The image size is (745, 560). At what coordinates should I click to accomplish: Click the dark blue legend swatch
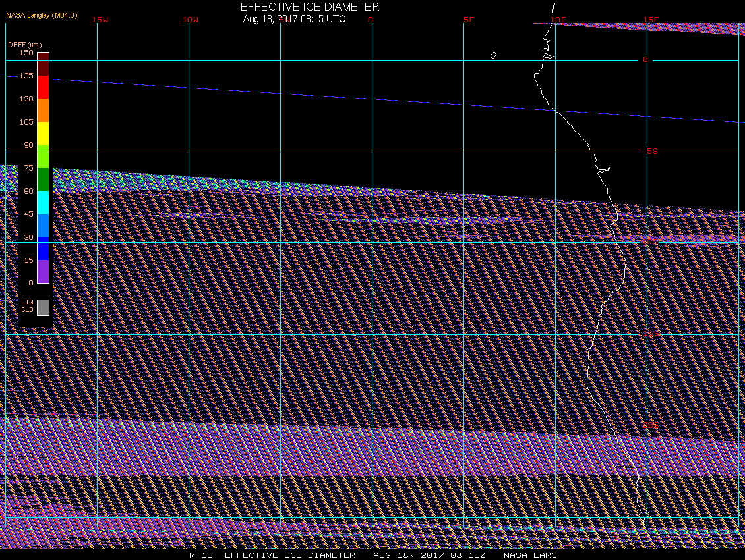[44, 248]
